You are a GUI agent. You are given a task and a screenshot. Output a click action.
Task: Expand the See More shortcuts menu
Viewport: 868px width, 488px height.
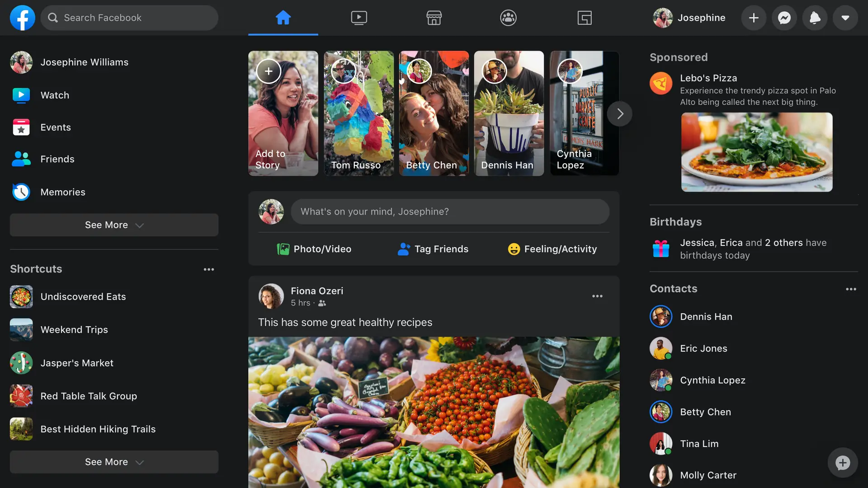[x=114, y=462]
